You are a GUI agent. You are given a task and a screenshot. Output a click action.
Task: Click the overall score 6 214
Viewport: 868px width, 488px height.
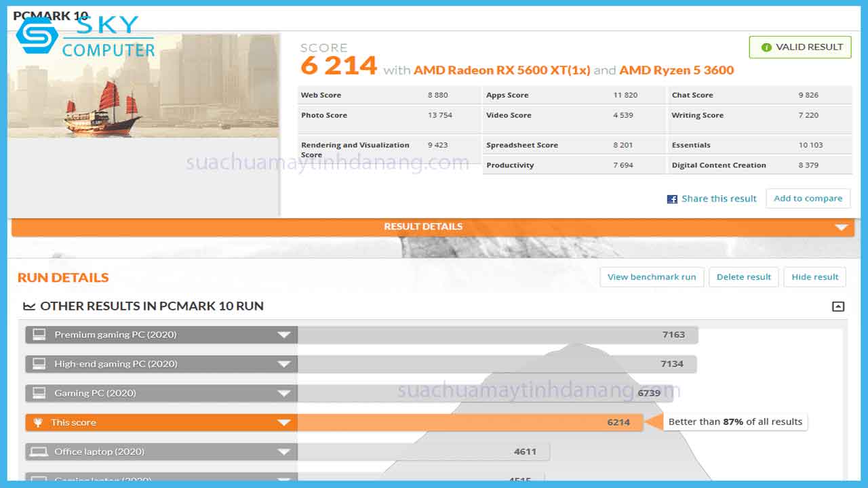pyautogui.click(x=338, y=66)
